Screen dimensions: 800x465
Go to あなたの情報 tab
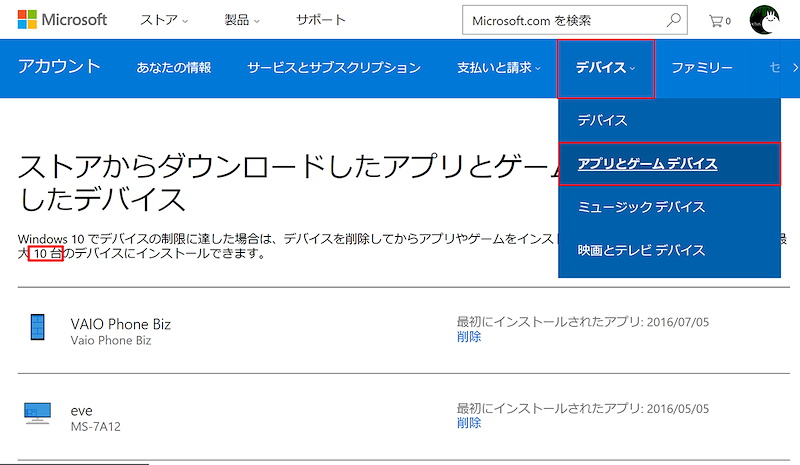click(173, 67)
